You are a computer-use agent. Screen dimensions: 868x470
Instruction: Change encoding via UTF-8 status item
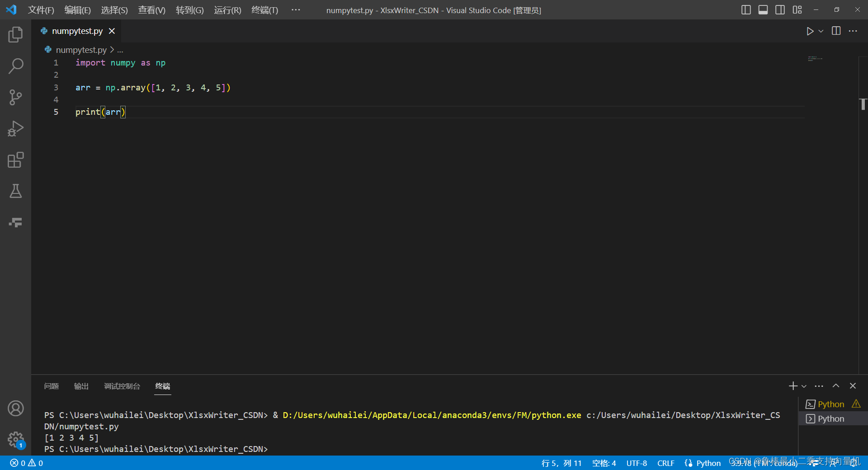click(x=637, y=463)
